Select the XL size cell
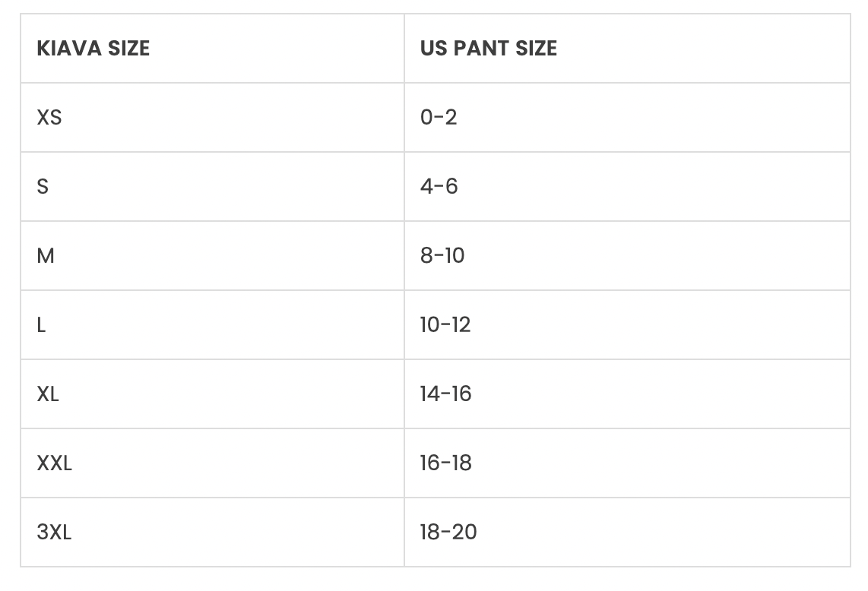 tap(48, 394)
